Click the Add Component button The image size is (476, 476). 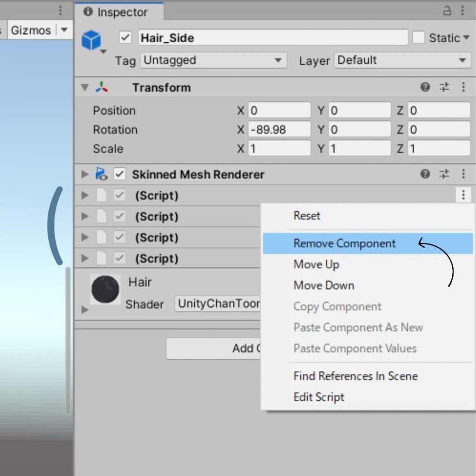(x=213, y=348)
